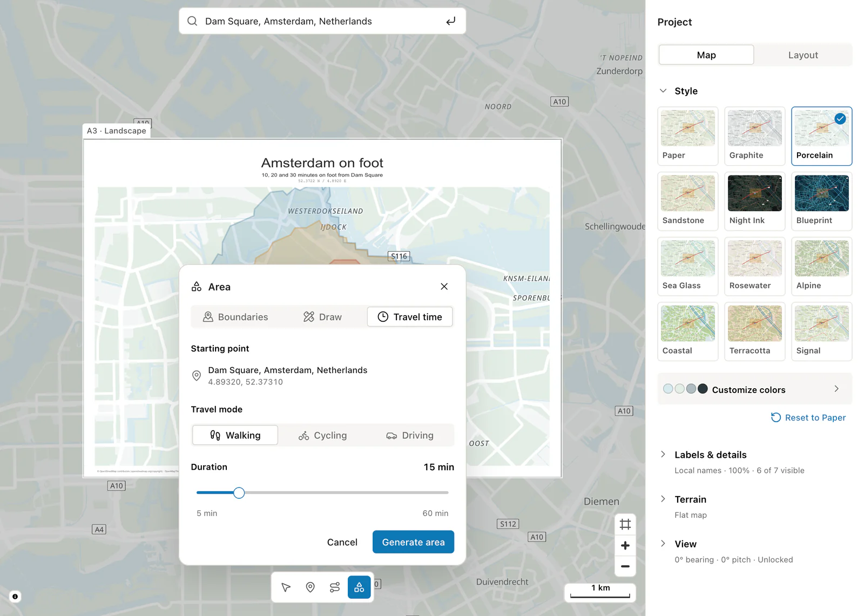Expand the Terrain section
Image resolution: width=864 pixels, height=616 pixels.
[x=663, y=499]
